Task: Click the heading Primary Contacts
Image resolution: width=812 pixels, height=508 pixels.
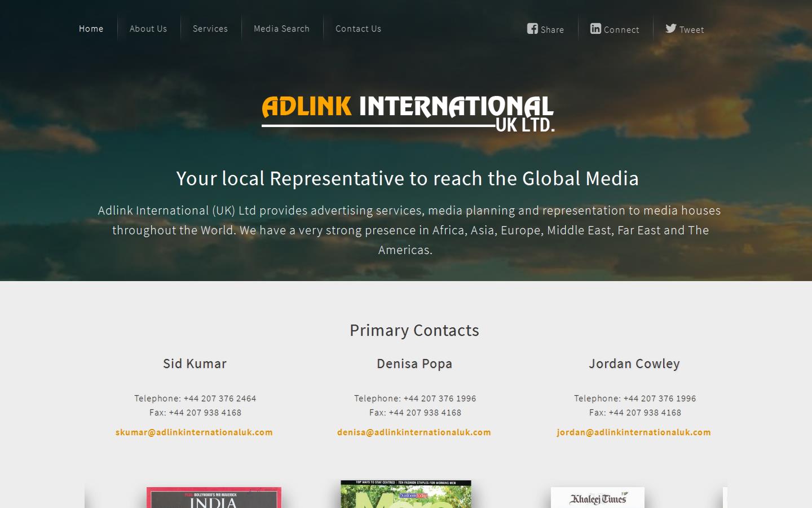Action: coord(414,331)
